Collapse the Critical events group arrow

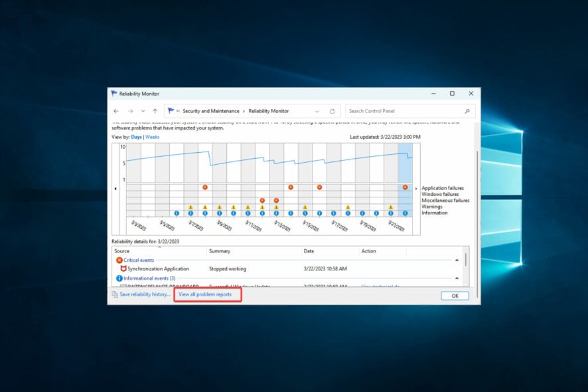(457, 260)
